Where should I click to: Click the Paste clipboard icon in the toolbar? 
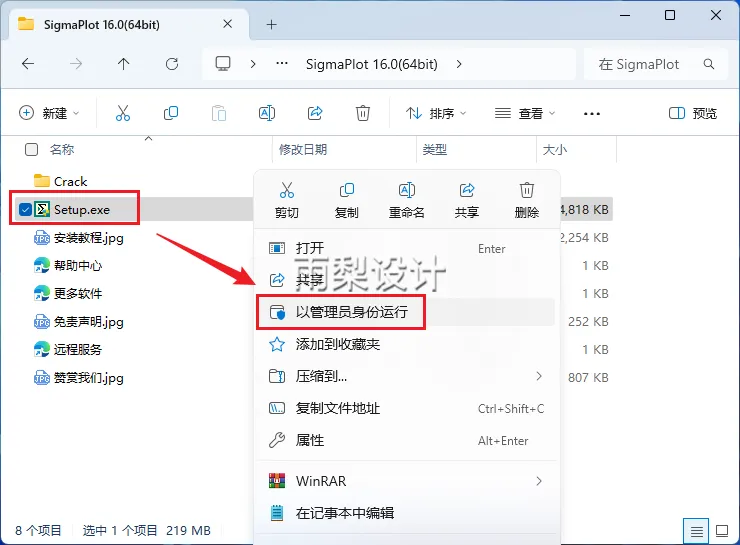[x=219, y=113]
